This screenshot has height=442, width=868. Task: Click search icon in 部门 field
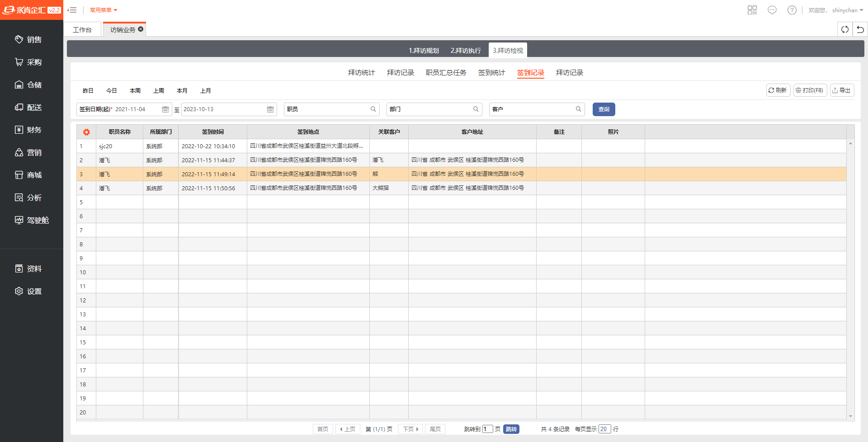tap(476, 109)
